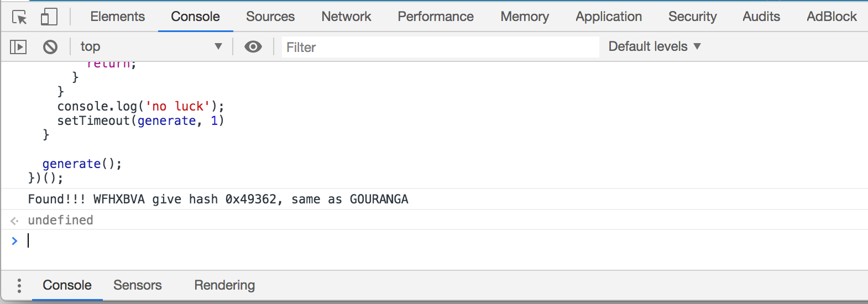Switch to the Application tab
868x304 pixels.
click(x=609, y=17)
